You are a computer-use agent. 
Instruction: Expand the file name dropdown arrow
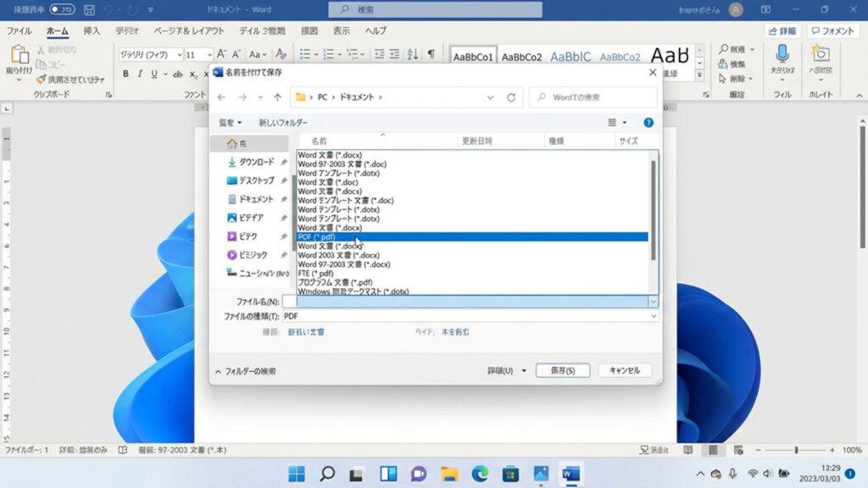tap(653, 302)
